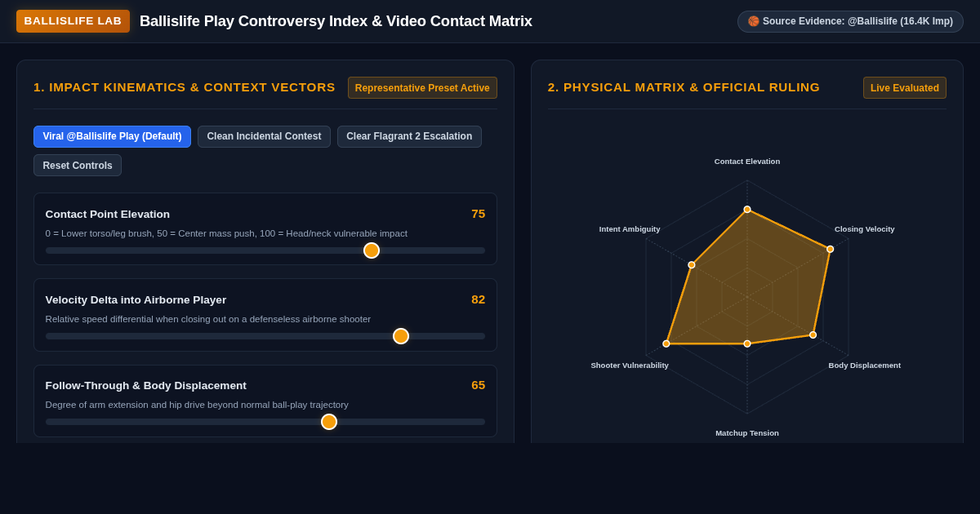Select the Clean Incidental Contest preset
980x514 pixels.
click(264, 136)
